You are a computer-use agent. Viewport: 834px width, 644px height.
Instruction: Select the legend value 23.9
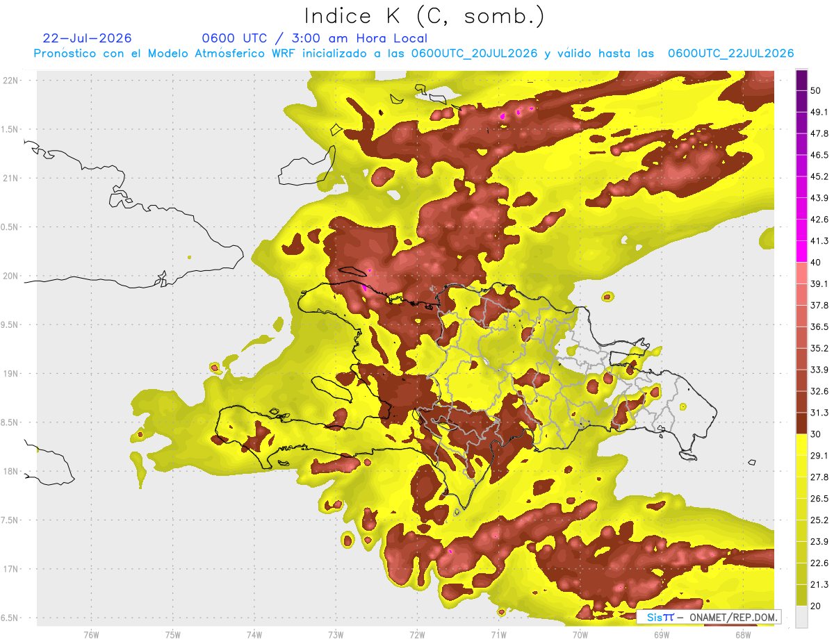[x=819, y=542]
